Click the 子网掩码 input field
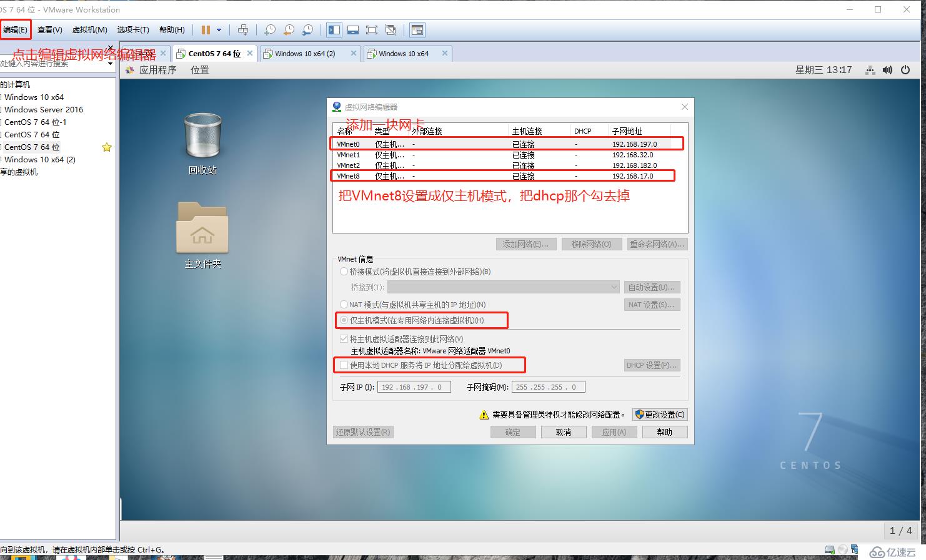The width and height of the screenshot is (926, 560). click(548, 387)
